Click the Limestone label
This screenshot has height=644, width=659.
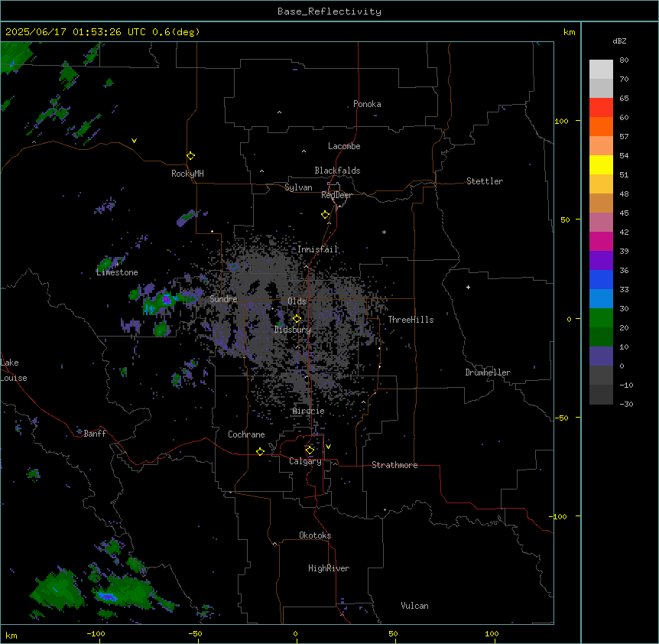[117, 272]
